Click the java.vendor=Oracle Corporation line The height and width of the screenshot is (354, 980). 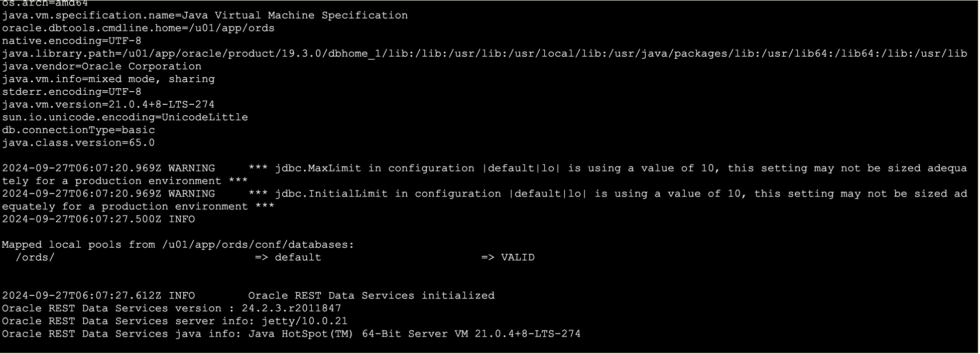[x=101, y=67]
